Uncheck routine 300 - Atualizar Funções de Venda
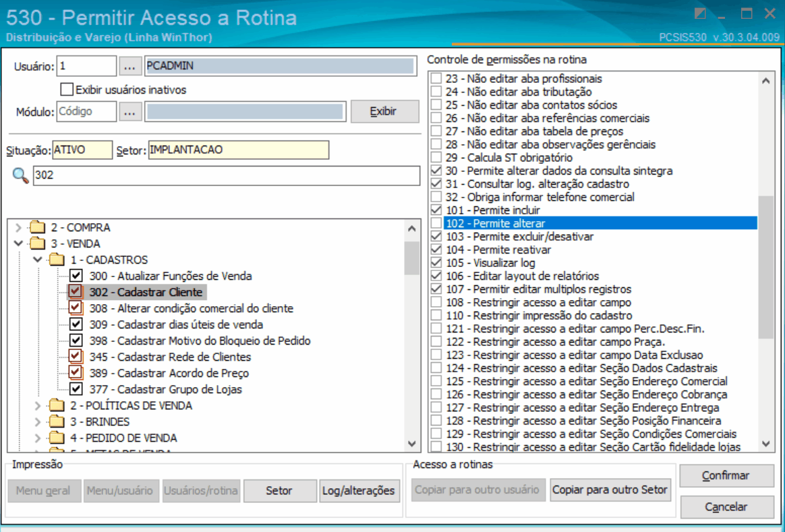This screenshot has width=785, height=532. [76, 276]
